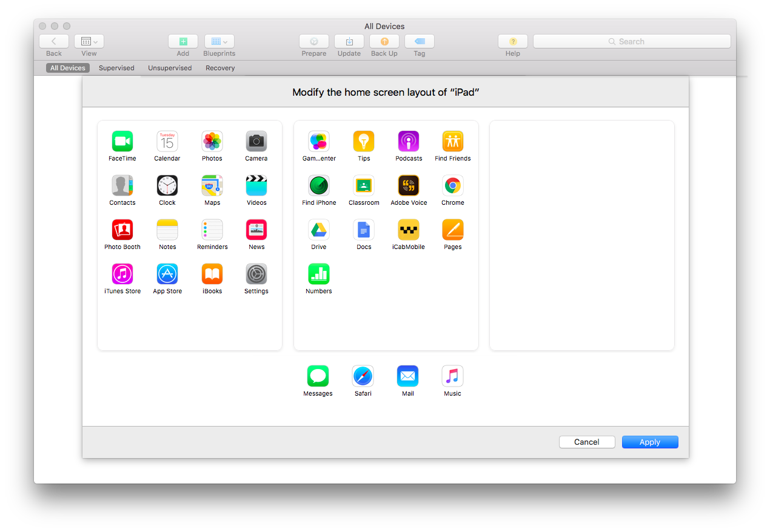Switch to the Recovery tab
The width and height of the screenshot is (770, 532).
pos(220,68)
